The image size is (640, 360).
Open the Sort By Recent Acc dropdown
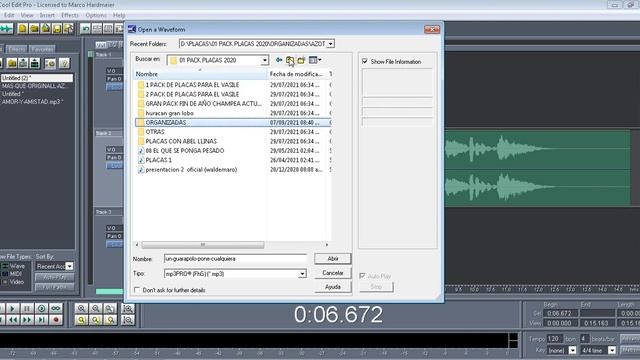(x=69, y=266)
